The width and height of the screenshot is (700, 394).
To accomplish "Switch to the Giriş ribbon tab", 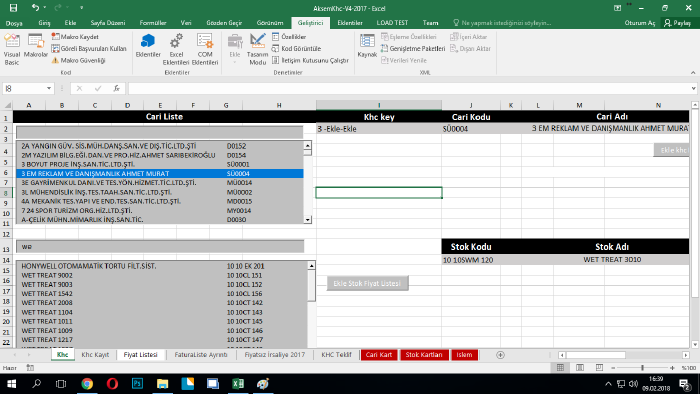I will coord(44,23).
